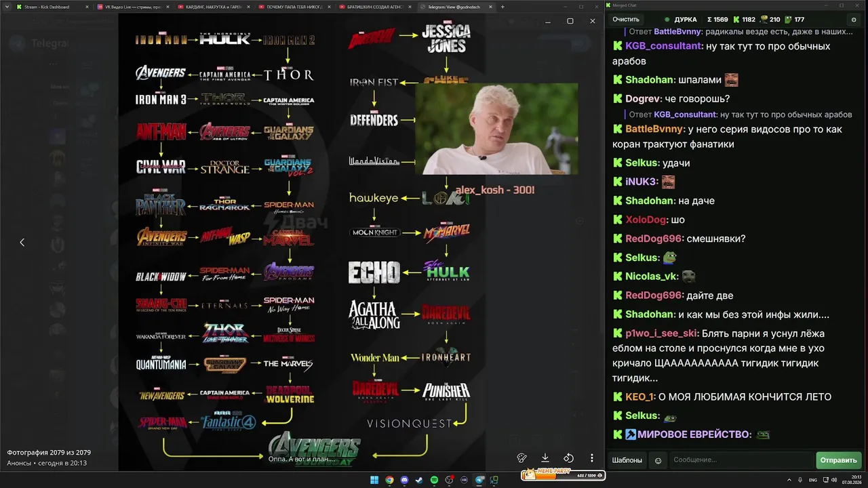The width and height of the screenshot is (868, 488).
Task: Focus the Сообщение message input field
Action: (741, 460)
